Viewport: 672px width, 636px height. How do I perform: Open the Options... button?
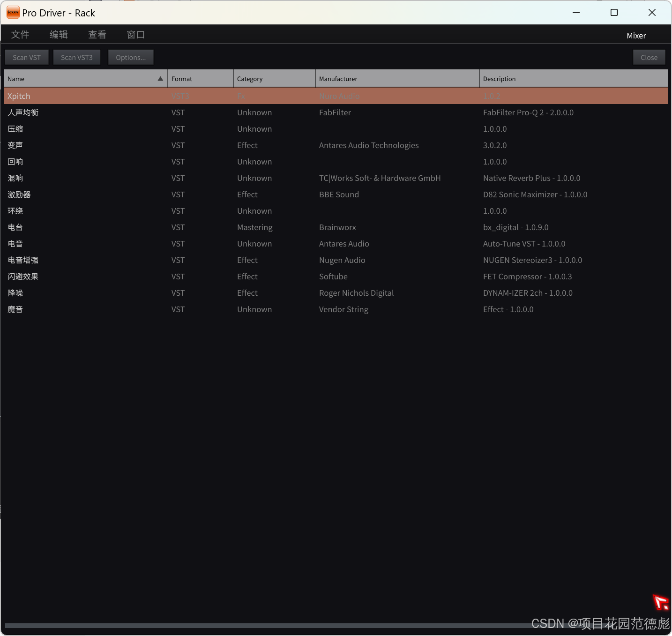[x=131, y=57]
